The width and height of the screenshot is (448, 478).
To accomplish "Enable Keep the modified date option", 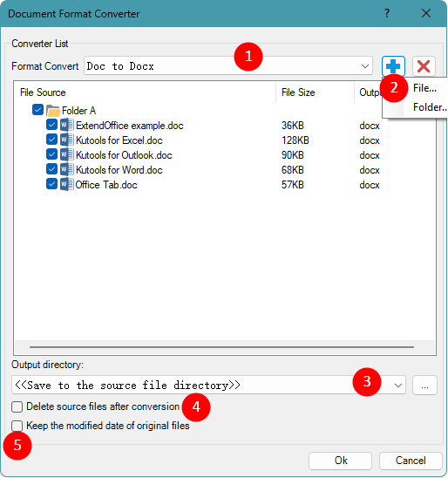I will click(x=17, y=426).
